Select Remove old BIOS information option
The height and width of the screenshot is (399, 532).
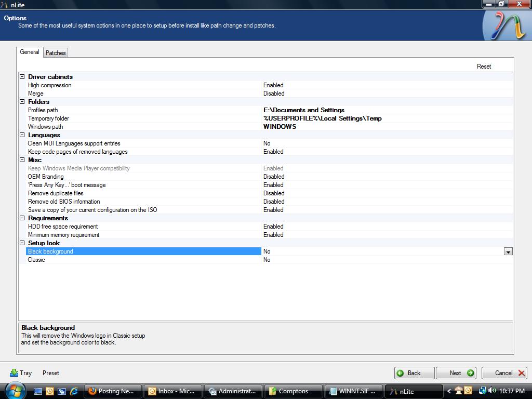pyautogui.click(x=270, y=202)
